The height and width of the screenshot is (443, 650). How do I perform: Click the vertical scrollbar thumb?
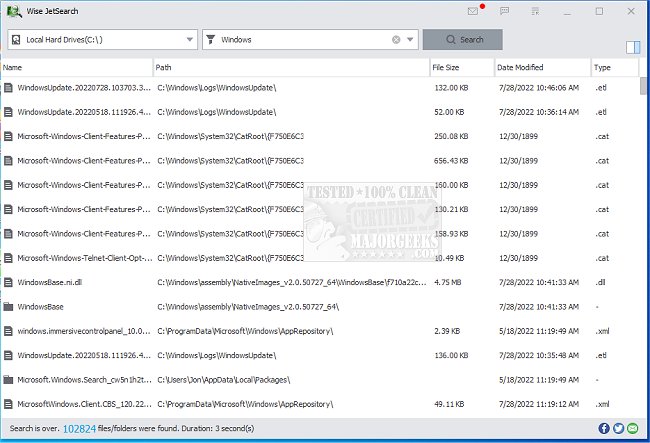tap(643, 86)
